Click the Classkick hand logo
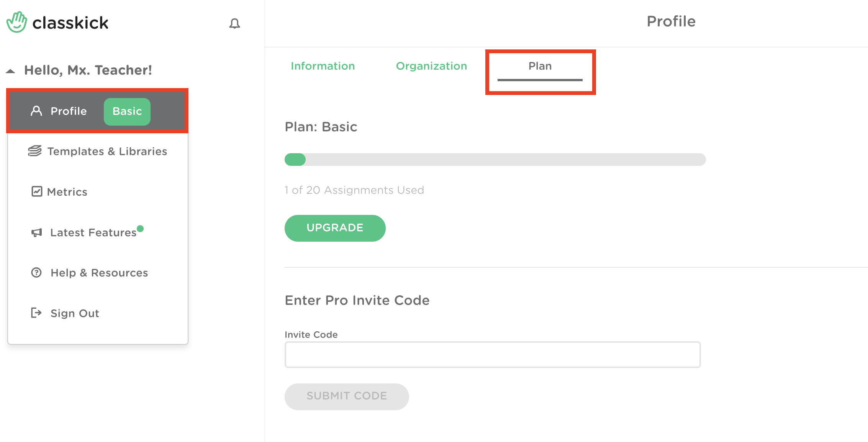Image resolution: width=868 pixels, height=442 pixels. [16, 22]
